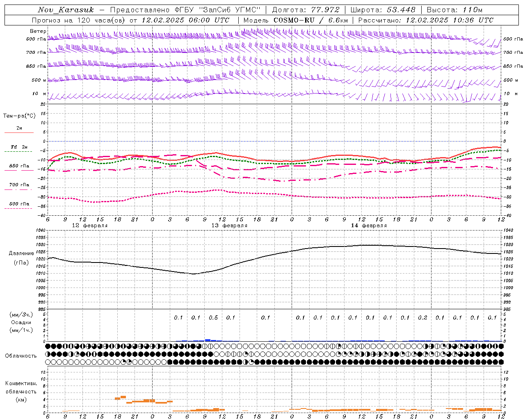Click the 'Облачность' cloud cover label
This screenshot has height=420, width=525.
21,356
